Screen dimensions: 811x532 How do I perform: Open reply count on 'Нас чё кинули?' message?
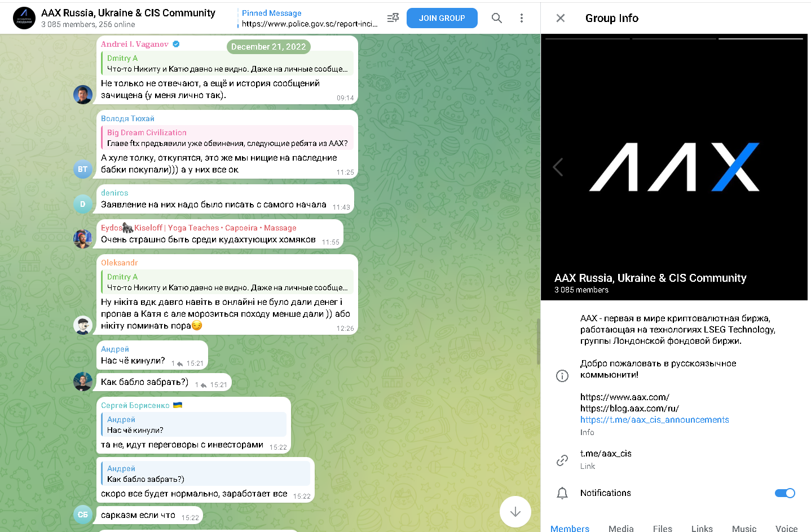click(177, 363)
